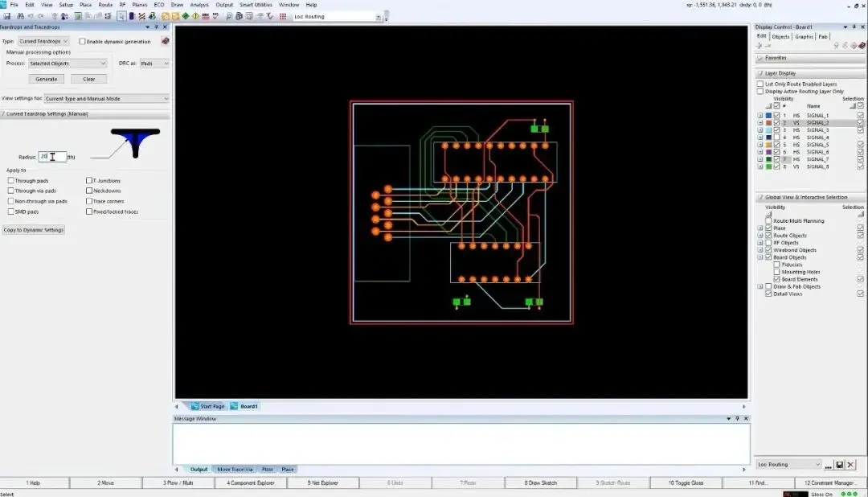Enable dynamic generation checkbox
Viewport: 868px width, 497px height.
coord(83,42)
